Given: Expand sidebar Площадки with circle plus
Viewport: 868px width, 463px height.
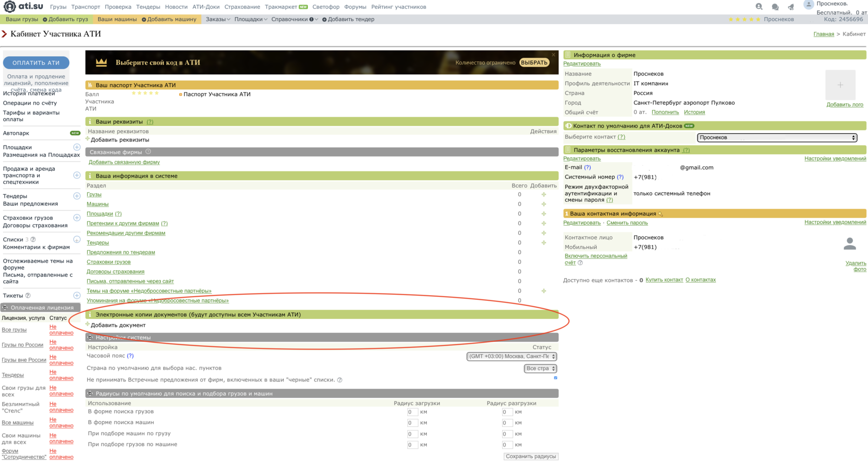Looking at the screenshot, I should (77, 148).
